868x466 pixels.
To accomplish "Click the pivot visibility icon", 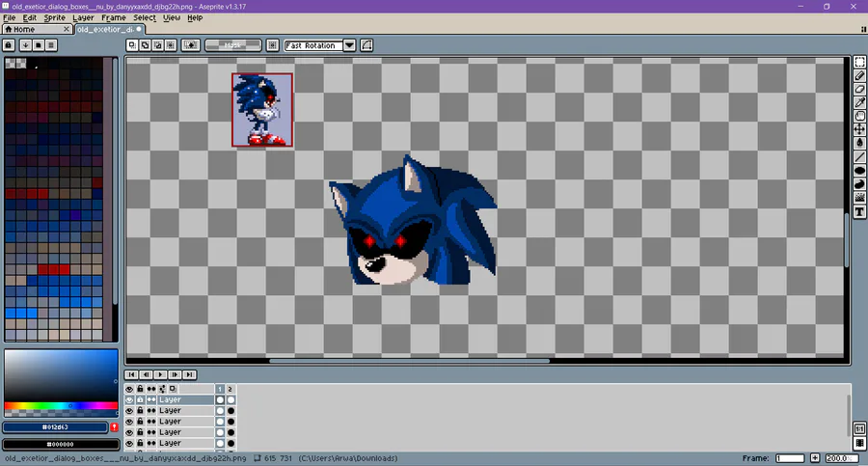I will pyautogui.click(x=272, y=45).
